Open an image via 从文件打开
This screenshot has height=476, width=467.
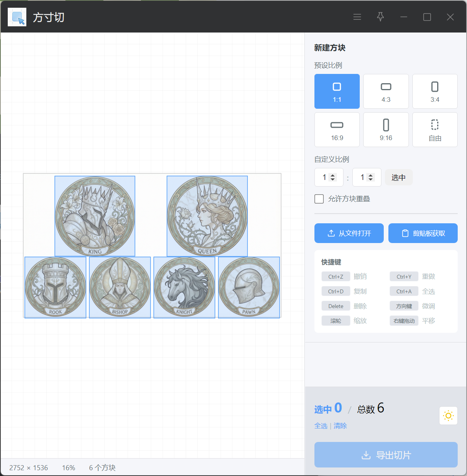click(x=349, y=233)
